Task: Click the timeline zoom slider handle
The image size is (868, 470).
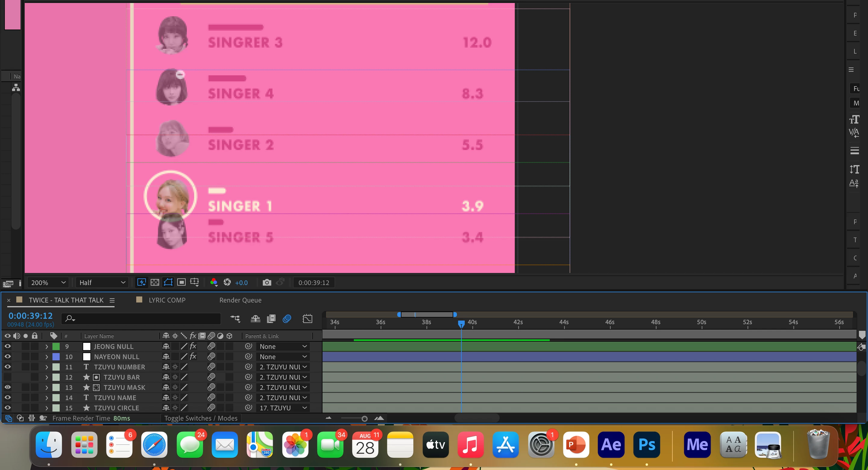Action: (364, 418)
